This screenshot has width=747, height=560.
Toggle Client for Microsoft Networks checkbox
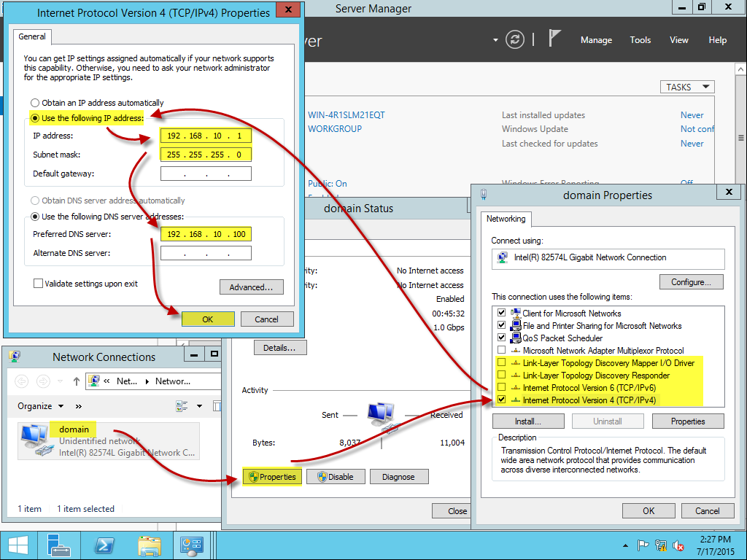pos(501,313)
